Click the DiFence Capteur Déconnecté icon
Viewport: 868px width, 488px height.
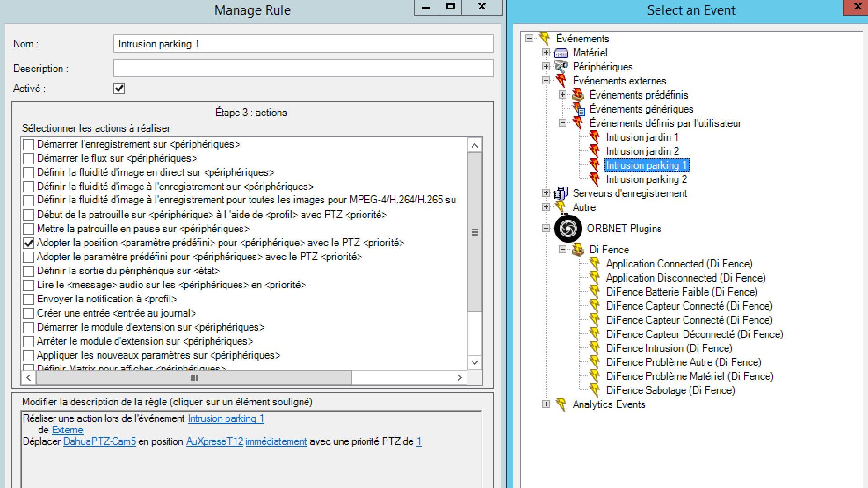[x=594, y=334]
